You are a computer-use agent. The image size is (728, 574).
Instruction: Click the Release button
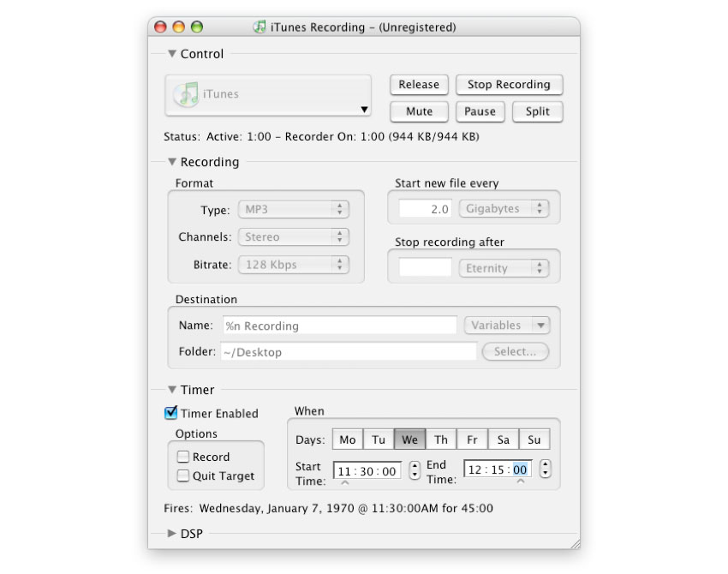419,85
